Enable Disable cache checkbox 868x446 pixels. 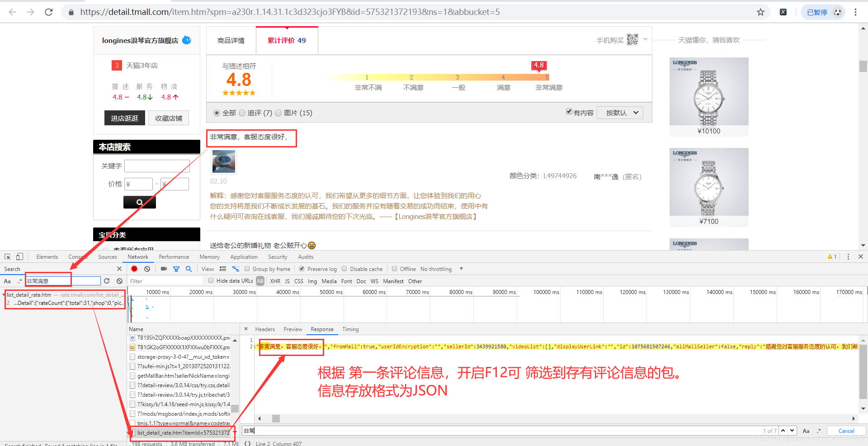pos(344,269)
